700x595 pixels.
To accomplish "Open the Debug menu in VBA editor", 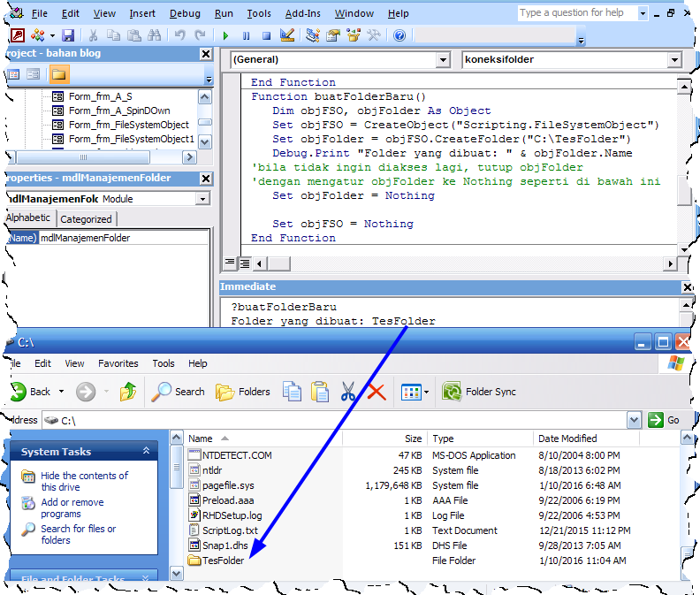I will click(185, 14).
